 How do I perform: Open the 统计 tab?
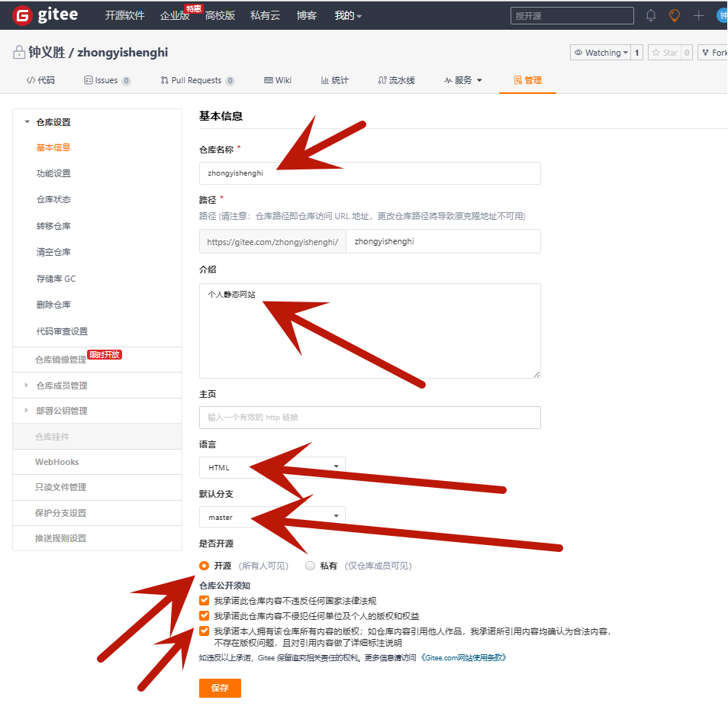coord(335,80)
